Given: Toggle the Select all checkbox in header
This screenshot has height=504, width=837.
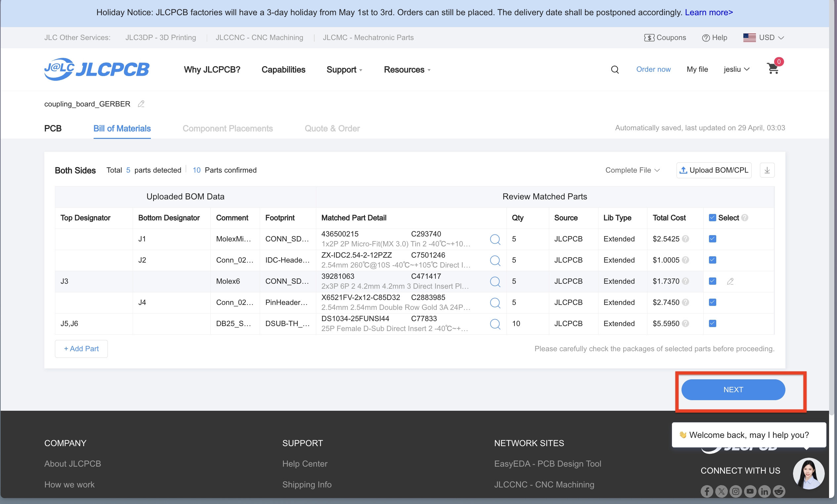Looking at the screenshot, I should tap(713, 218).
